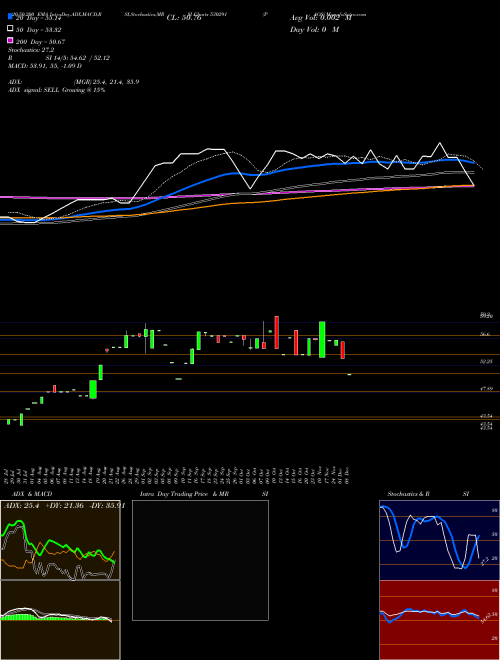Click the CL closing price value at top
Screen dimensions: 500x660
click(184, 18)
